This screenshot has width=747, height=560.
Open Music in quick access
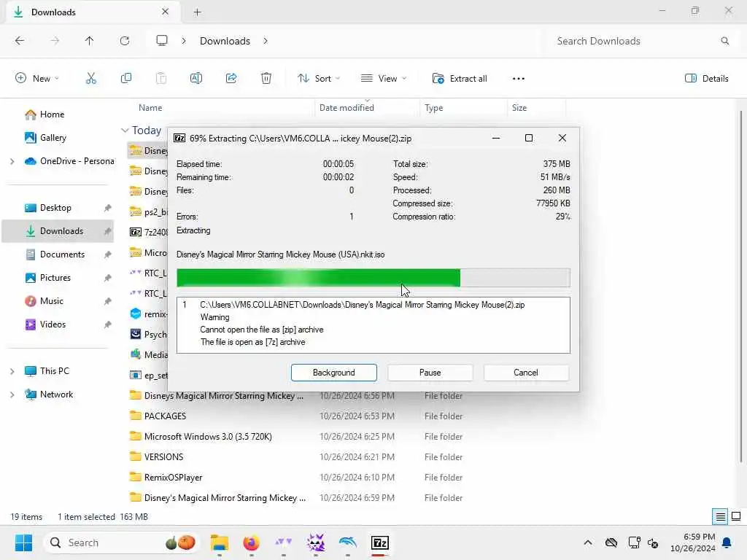point(52,301)
